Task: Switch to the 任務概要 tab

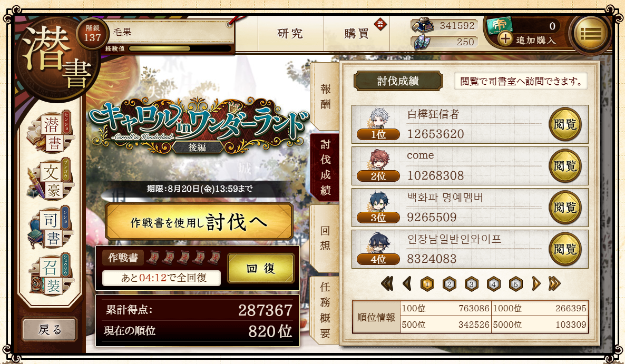Action: pyautogui.click(x=325, y=310)
